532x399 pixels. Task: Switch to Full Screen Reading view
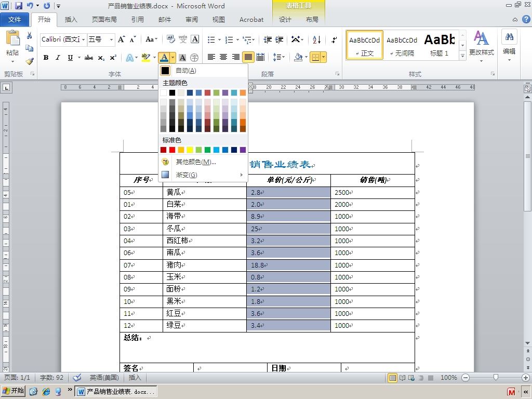(x=402, y=378)
